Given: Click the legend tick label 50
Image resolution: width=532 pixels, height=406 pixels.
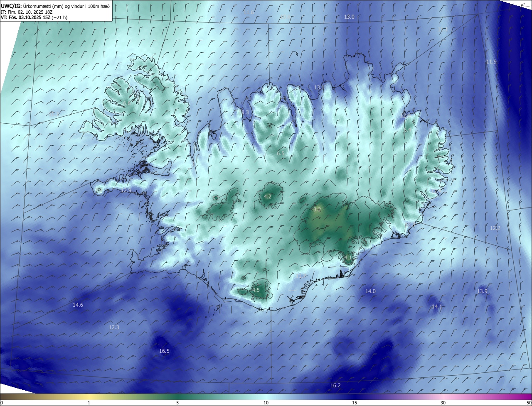Looking at the screenshot, I should tap(529, 403).
